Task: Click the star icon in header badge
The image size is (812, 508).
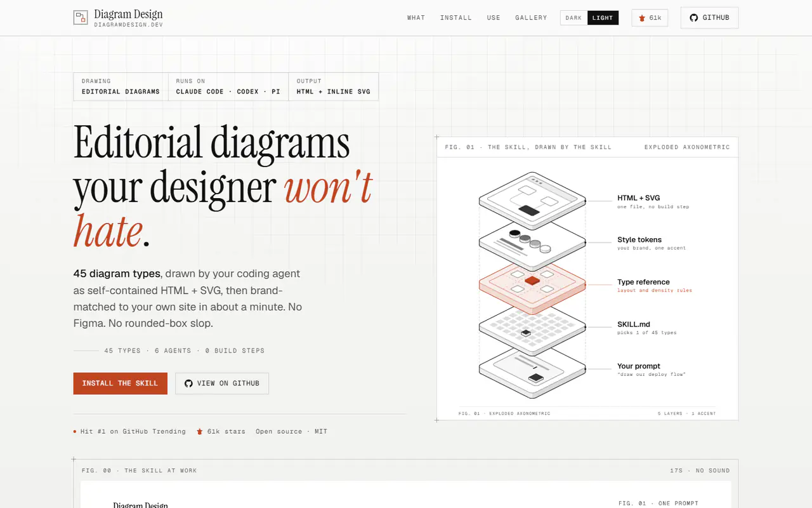Action: click(642, 18)
